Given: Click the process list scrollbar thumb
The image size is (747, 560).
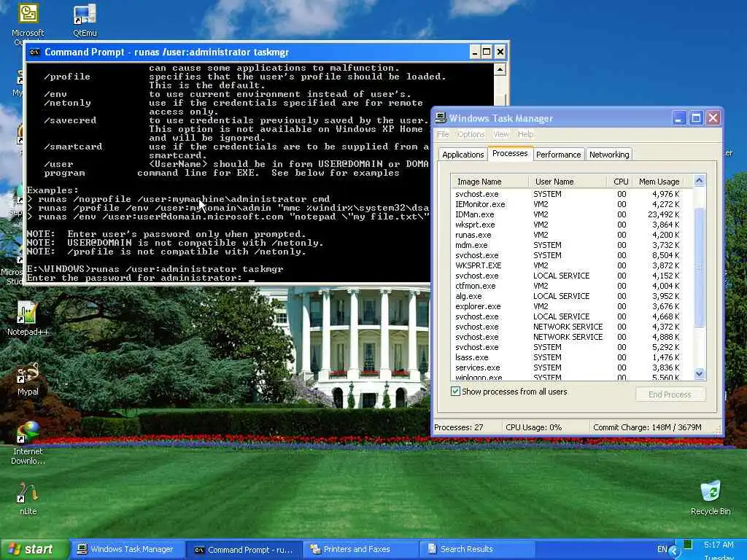Looking at the screenshot, I should 699,268.
